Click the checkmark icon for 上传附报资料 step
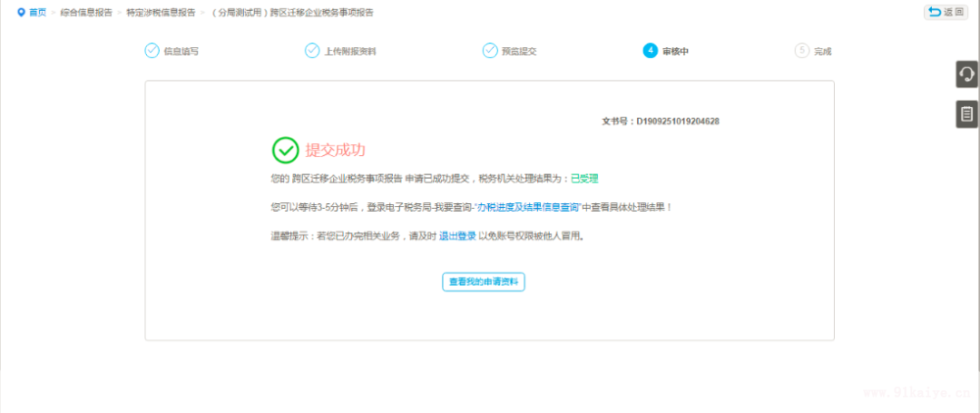This screenshot has width=980, height=413. click(x=312, y=51)
